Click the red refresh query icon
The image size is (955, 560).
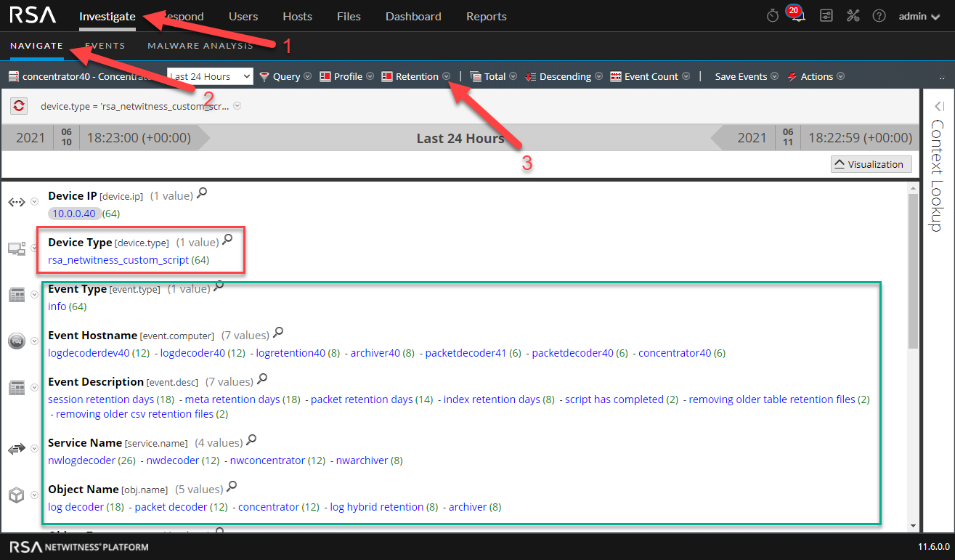[19, 106]
